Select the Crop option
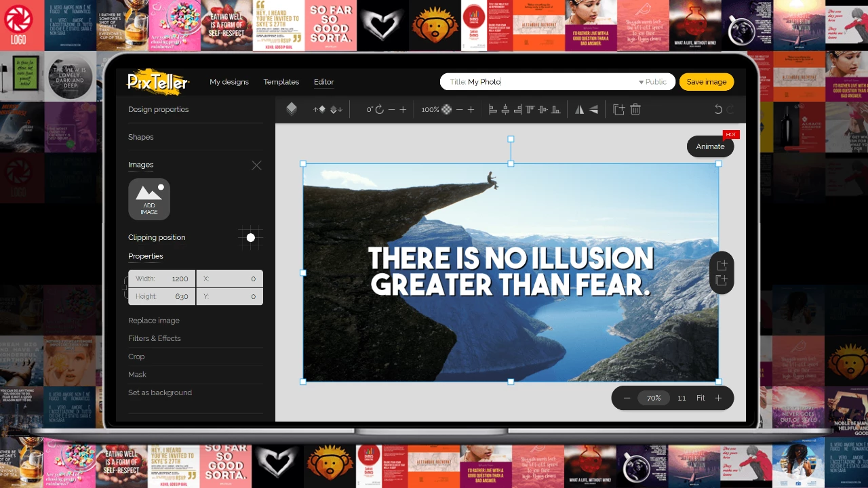Viewport: 868px width, 488px height. pos(136,357)
